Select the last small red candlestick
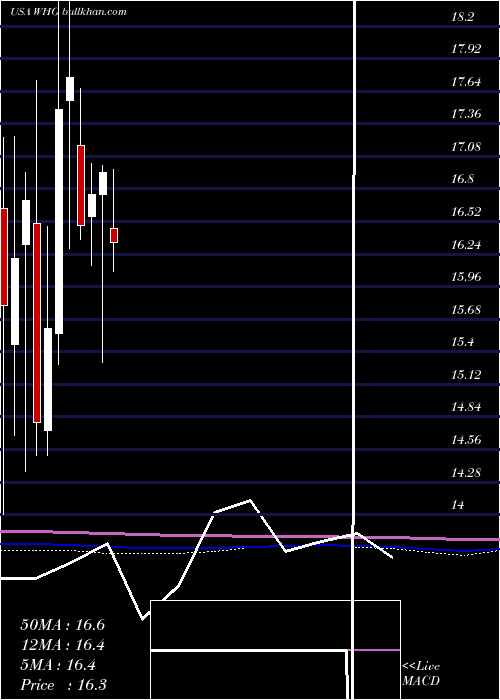500x700 pixels. click(x=114, y=235)
